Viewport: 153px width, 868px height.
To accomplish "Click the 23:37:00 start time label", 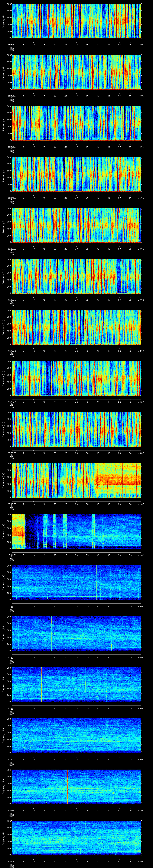I will point(12,351).
